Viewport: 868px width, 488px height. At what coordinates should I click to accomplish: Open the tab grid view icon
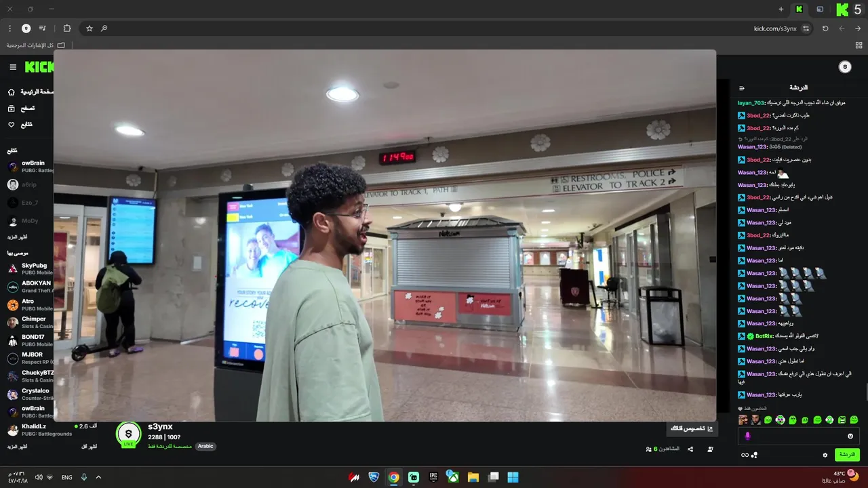pos(859,45)
